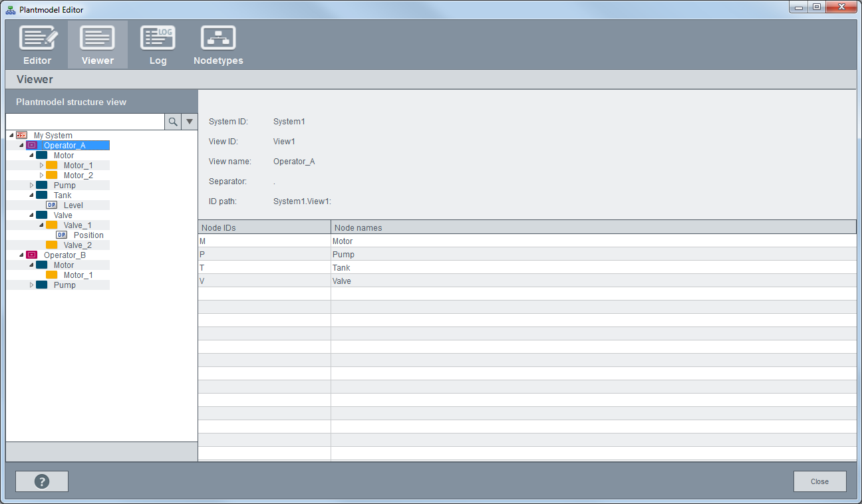Select the Tank node in tree
This screenshot has width=862, height=504.
(x=63, y=195)
